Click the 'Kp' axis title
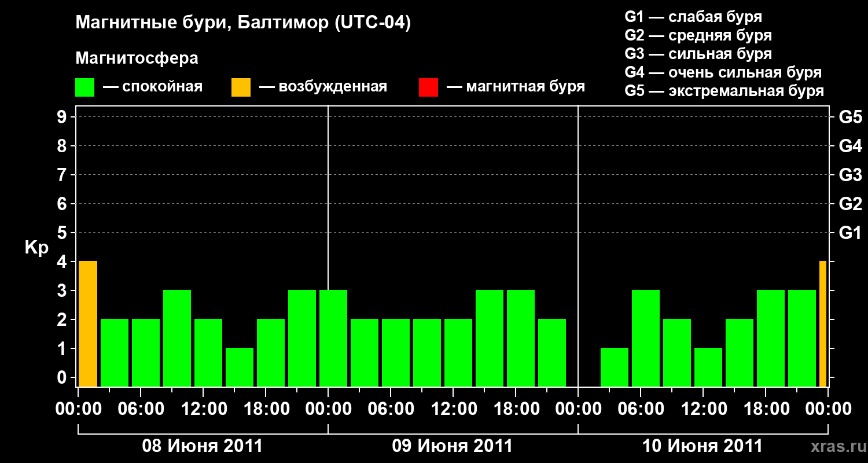The height and width of the screenshot is (463, 868). 36,248
